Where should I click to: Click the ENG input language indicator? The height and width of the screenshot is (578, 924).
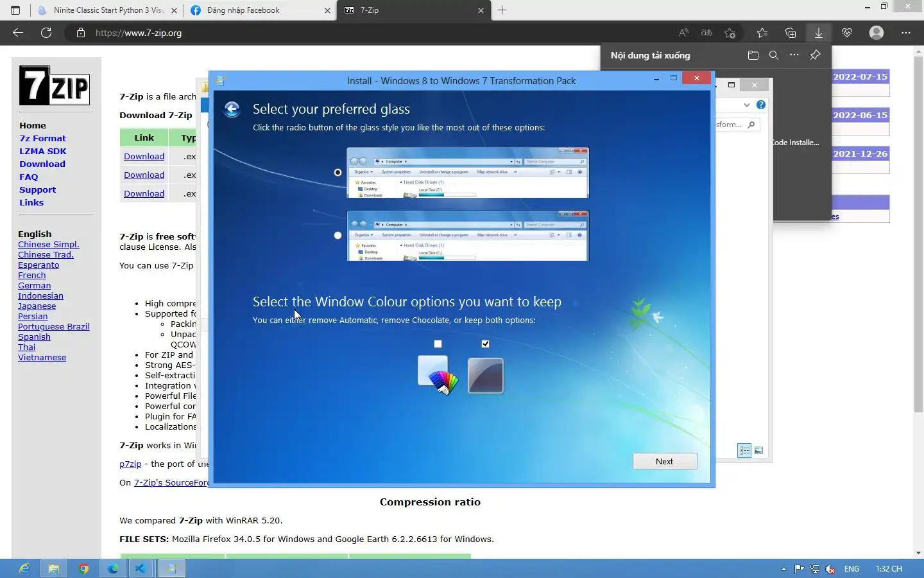(x=851, y=569)
